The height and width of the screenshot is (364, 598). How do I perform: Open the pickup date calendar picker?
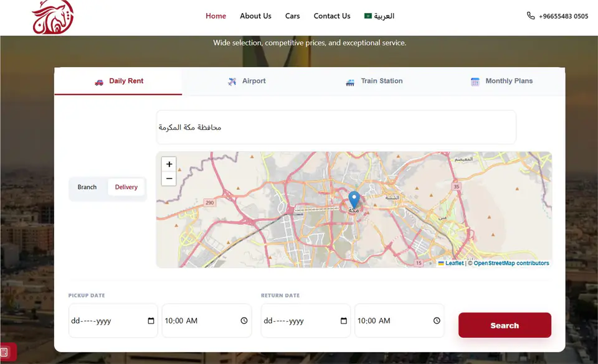pos(151,320)
